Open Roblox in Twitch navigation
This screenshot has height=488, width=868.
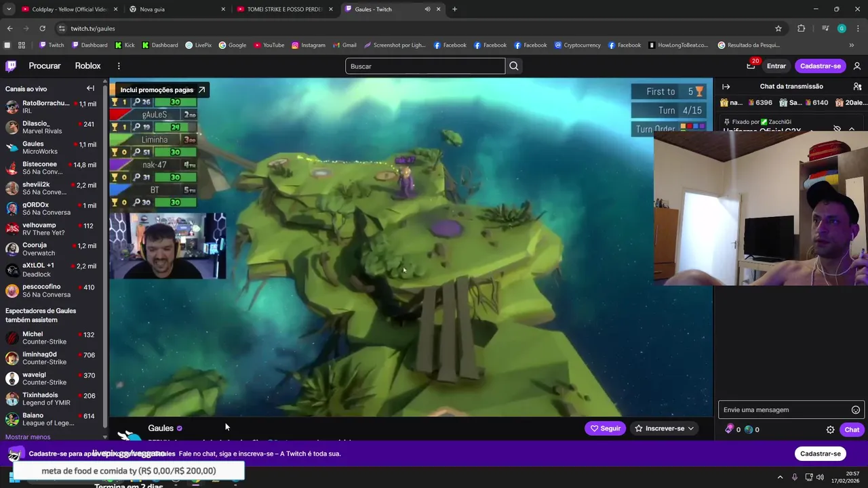87,66
